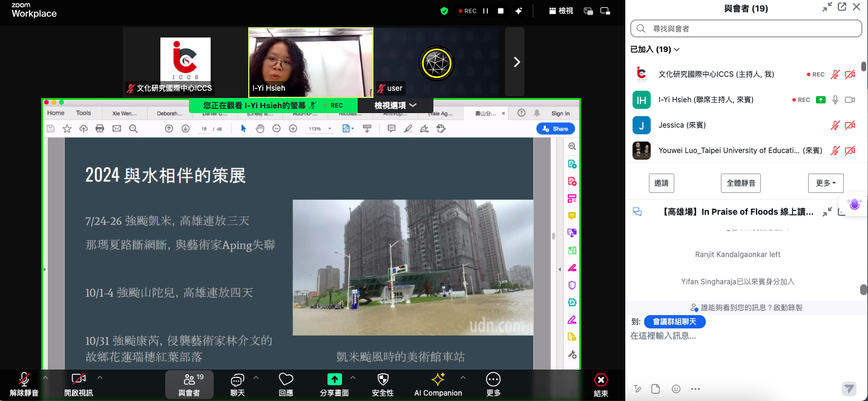
Task: Stop recording with the square stop icon
Action: (x=501, y=11)
